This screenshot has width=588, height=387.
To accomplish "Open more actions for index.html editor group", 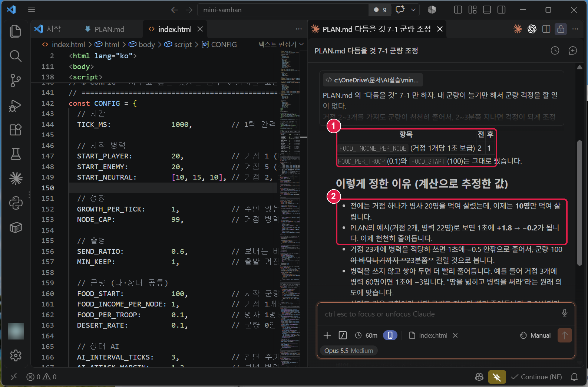I will coord(299,29).
